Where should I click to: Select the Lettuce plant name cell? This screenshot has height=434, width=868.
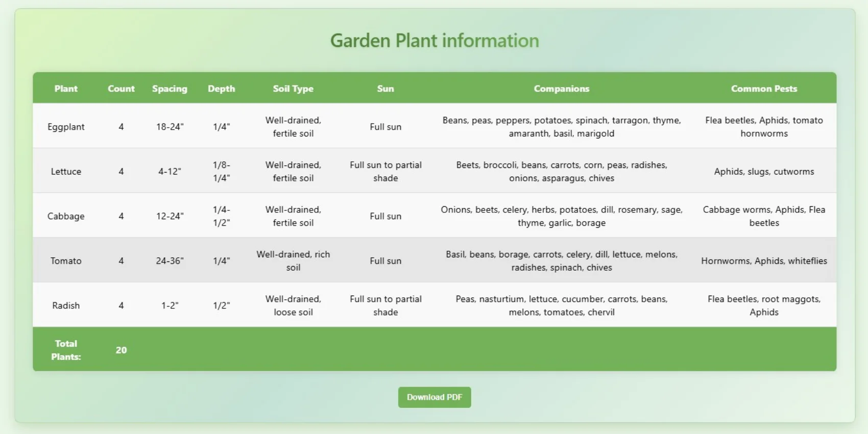pos(66,172)
